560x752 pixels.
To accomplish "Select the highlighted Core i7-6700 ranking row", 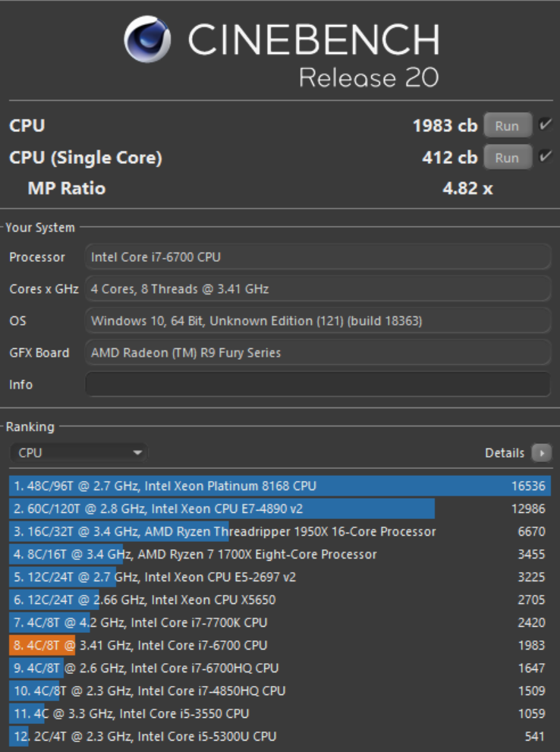I will (280, 645).
